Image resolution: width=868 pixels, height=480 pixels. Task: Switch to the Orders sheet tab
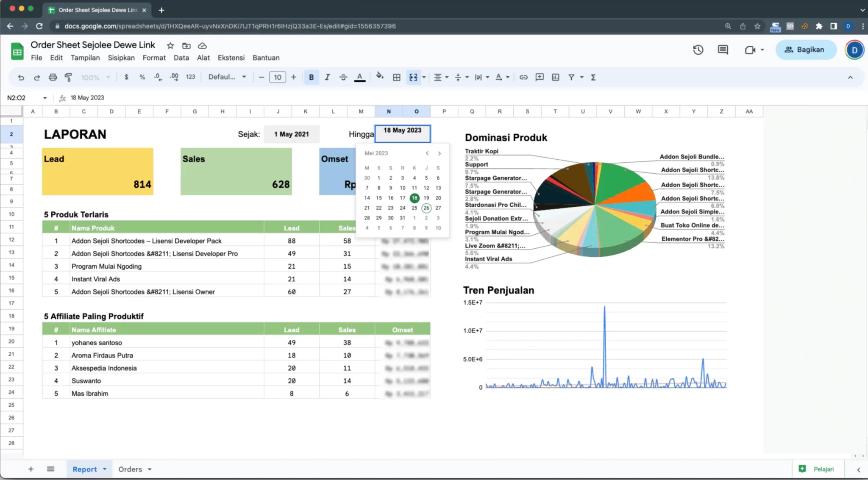click(130, 469)
